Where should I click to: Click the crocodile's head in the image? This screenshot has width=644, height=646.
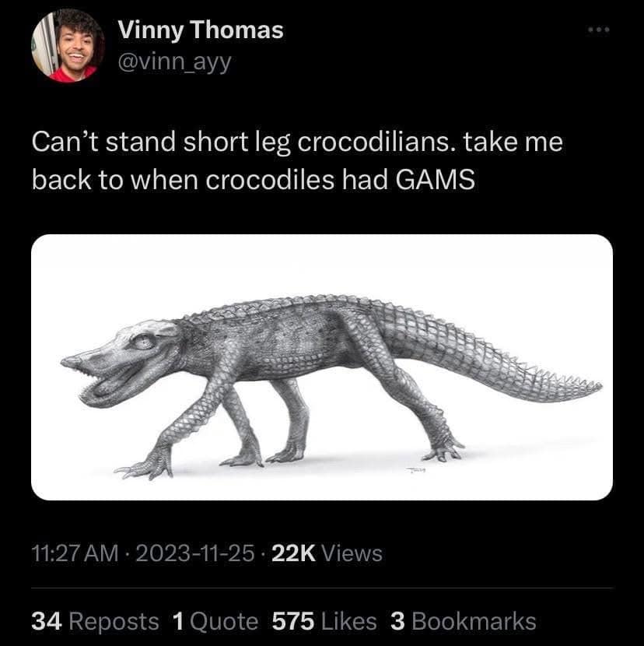124,360
